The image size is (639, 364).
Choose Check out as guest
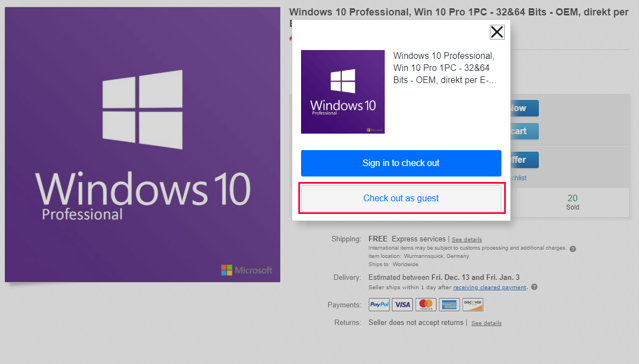pos(401,198)
